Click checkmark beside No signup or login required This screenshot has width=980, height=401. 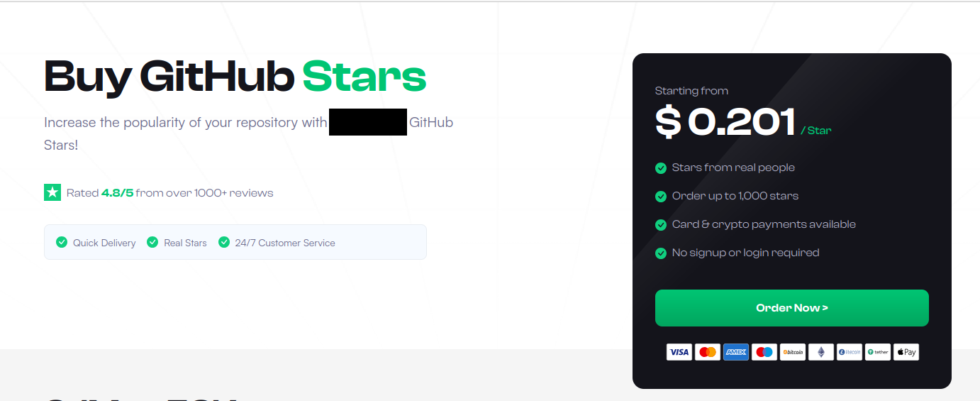click(x=660, y=253)
